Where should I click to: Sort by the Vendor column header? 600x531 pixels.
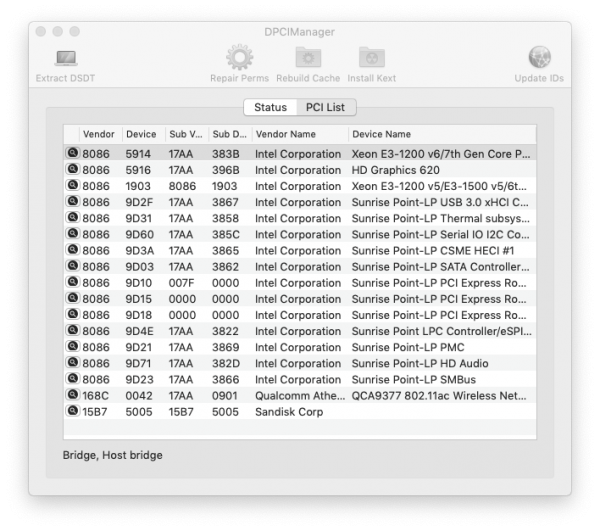click(x=99, y=134)
